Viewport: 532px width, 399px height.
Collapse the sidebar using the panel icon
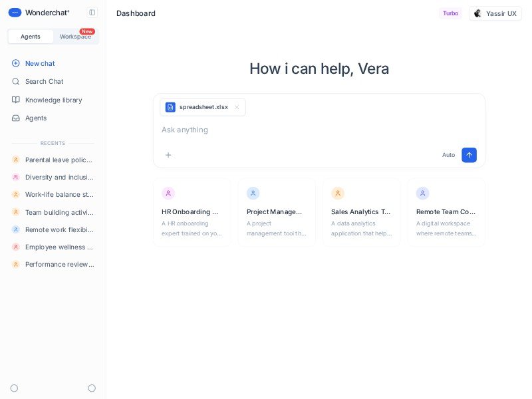click(x=92, y=13)
